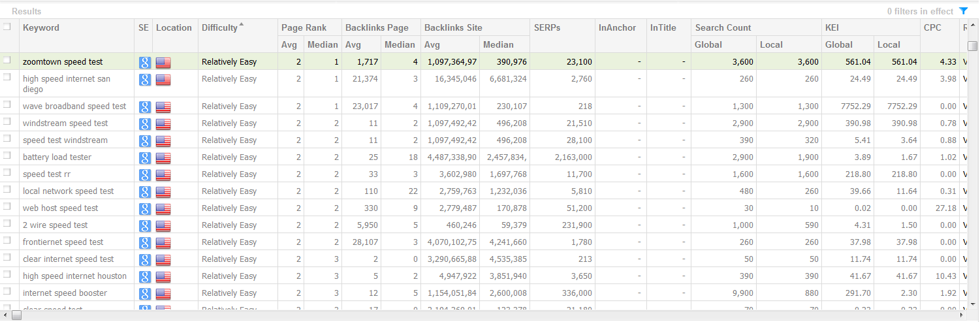Check the 2 wire speed test checkbox

point(7,223)
